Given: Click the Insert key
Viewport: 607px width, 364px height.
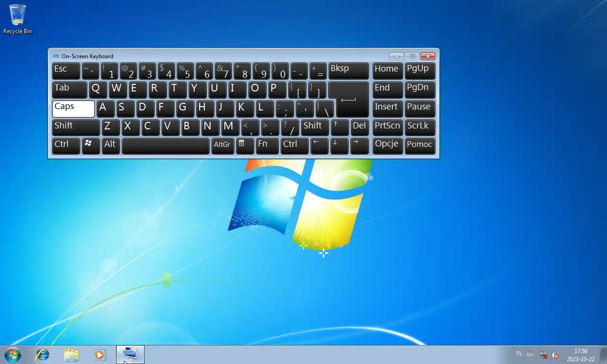Looking at the screenshot, I should (x=387, y=109).
